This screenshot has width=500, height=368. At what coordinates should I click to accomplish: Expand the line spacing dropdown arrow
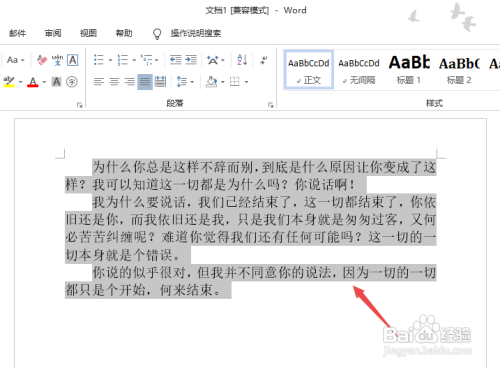192,82
